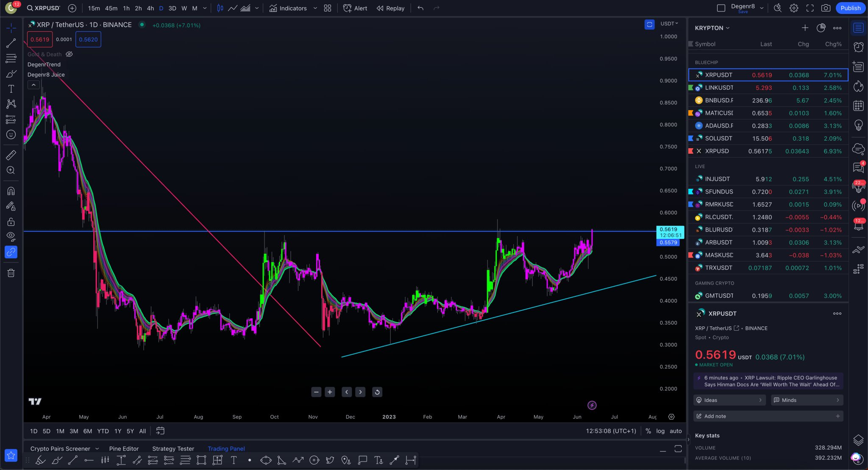Open the USDT currency dropdown
868x470 pixels.
click(x=669, y=24)
